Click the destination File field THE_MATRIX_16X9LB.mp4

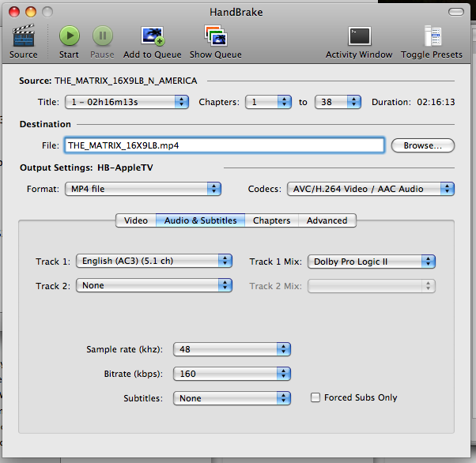click(225, 145)
